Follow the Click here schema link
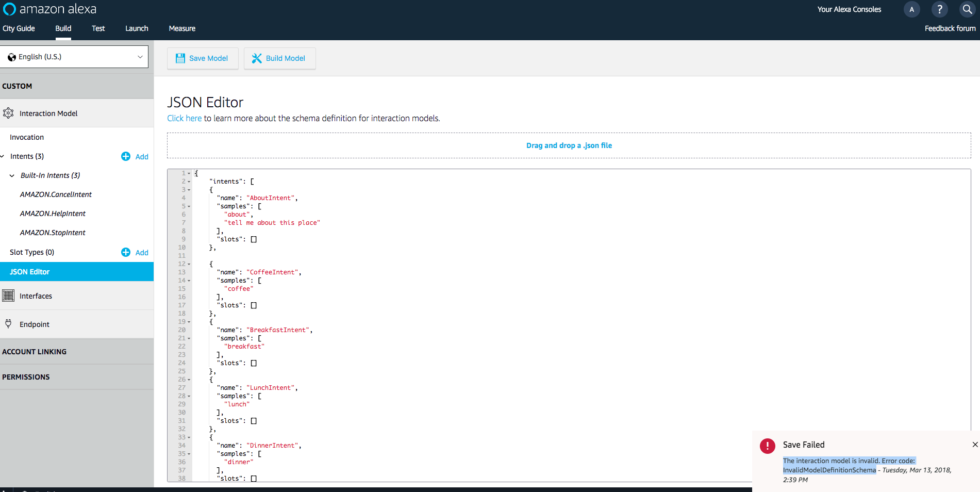 pos(185,118)
